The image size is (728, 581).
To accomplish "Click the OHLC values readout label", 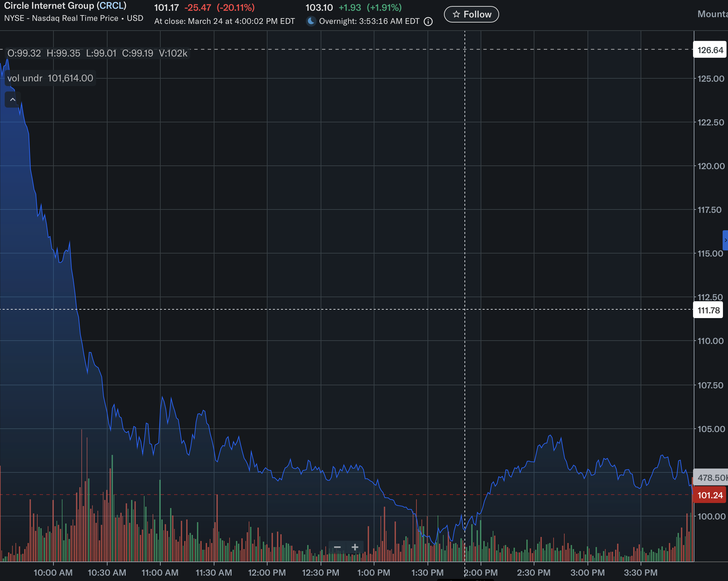I will tap(97, 53).
